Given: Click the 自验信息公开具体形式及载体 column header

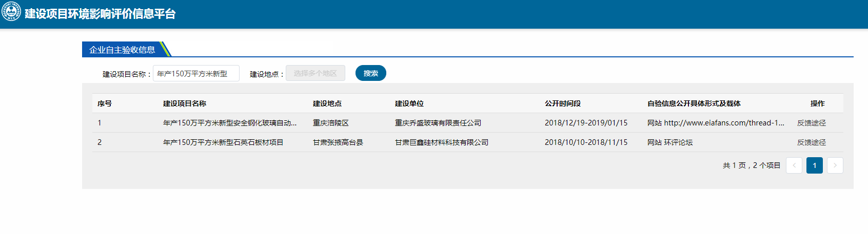Looking at the screenshot, I should tap(694, 103).
